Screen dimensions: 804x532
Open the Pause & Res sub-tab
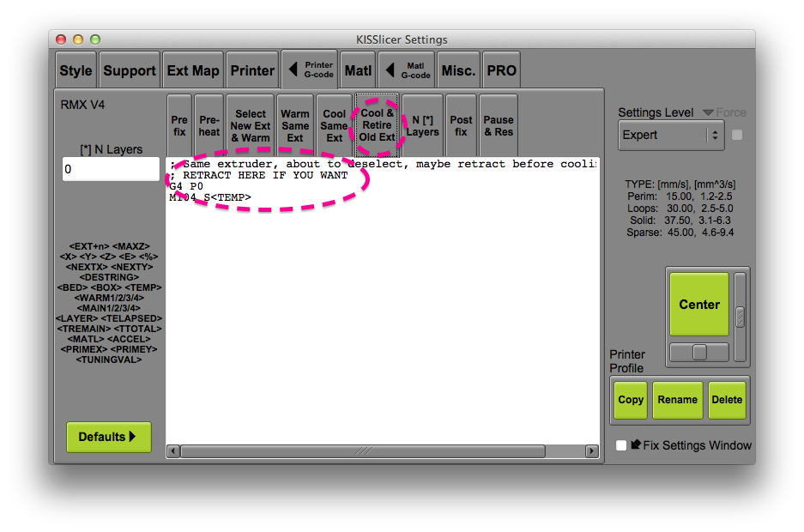pyautogui.click(x=499, y=125)
